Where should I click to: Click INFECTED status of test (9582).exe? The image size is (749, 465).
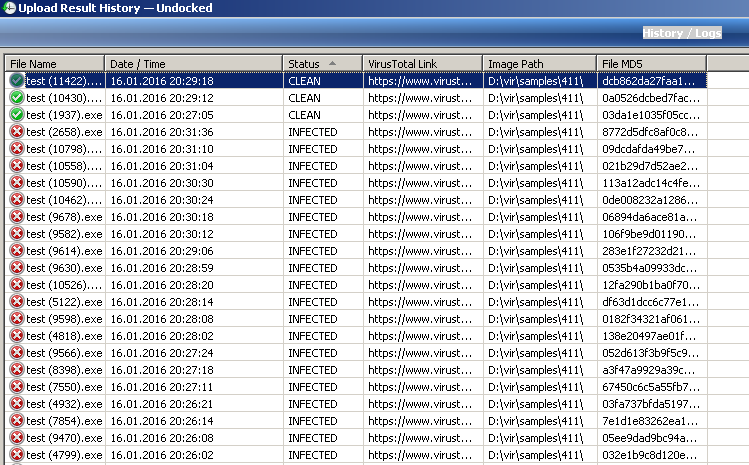[x=313, y=234]
